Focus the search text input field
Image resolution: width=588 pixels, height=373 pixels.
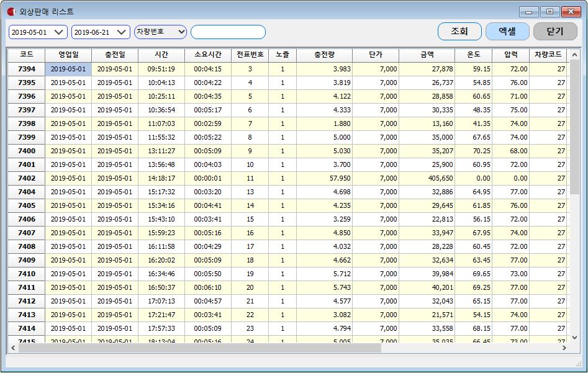(228, 32)
